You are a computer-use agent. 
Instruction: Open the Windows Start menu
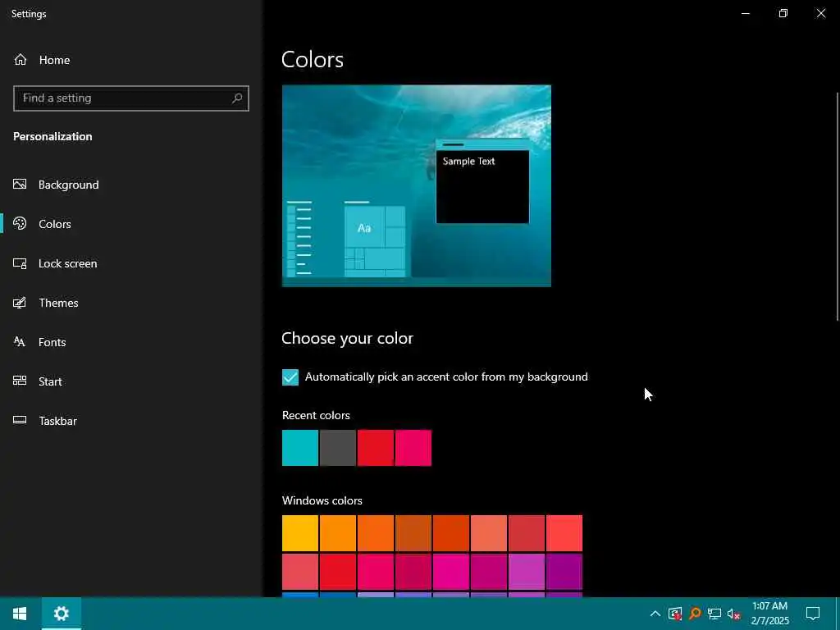(20, 614)
